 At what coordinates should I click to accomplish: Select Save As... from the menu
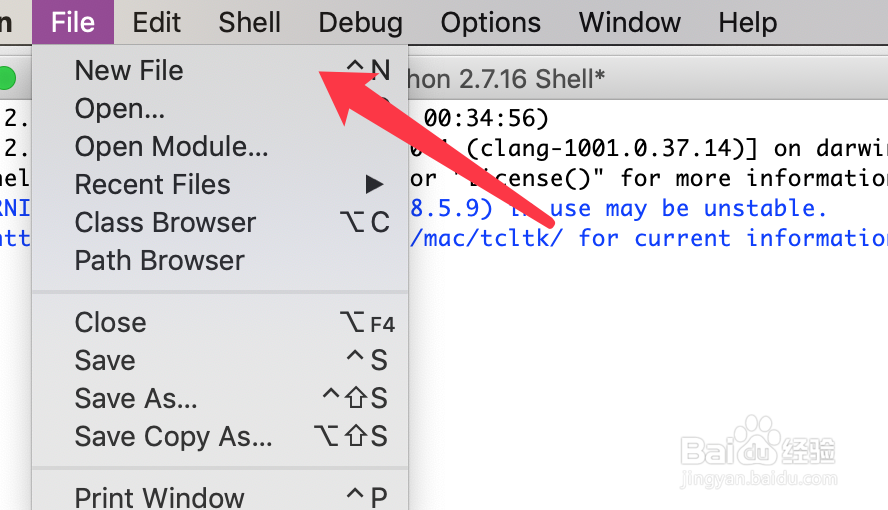point(220,398)
